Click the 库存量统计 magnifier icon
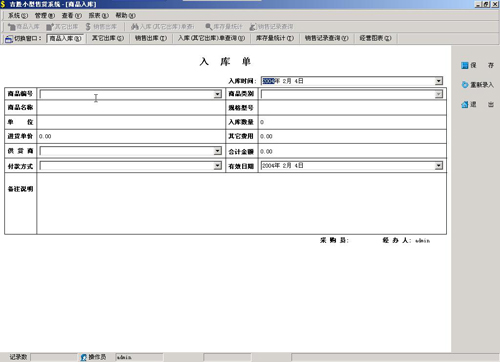Screen dimensions: 500x362 coord(209,27)
